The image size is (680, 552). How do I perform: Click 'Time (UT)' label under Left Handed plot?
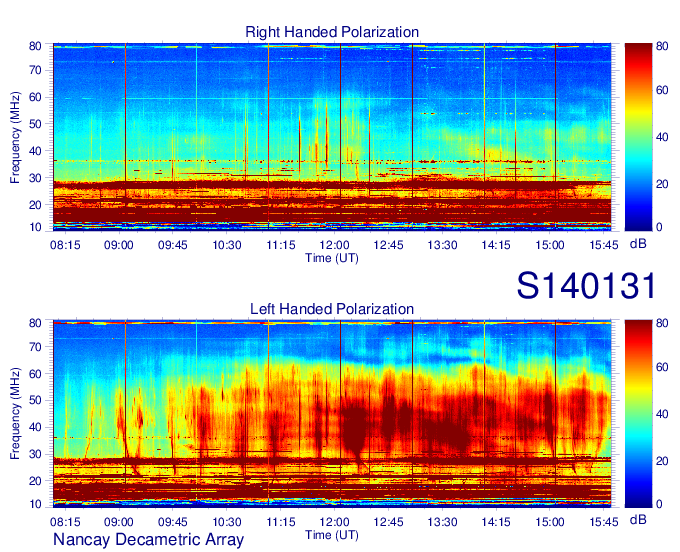coord(332,535)
